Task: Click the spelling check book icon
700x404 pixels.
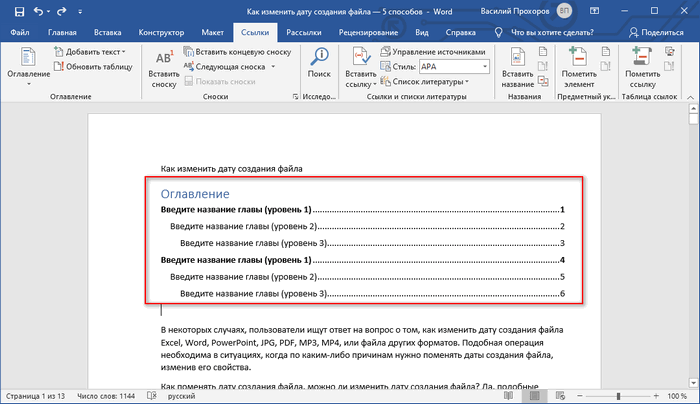Action: (152, 396)
